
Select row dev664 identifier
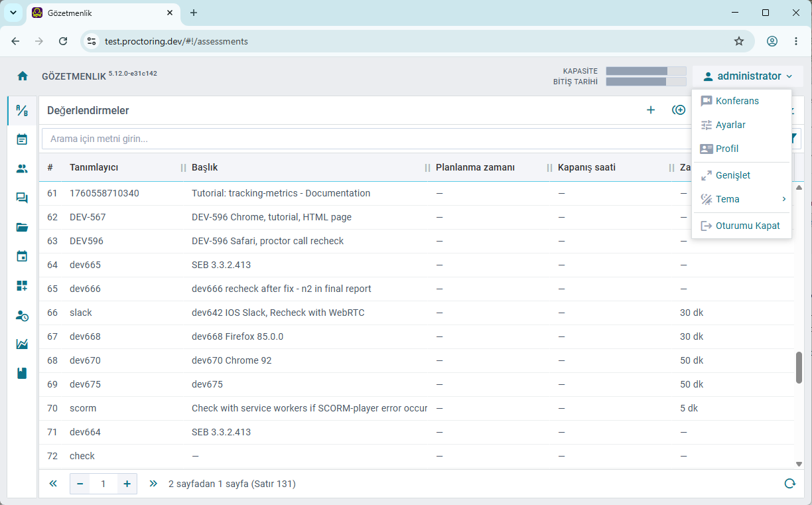(85, 432)
